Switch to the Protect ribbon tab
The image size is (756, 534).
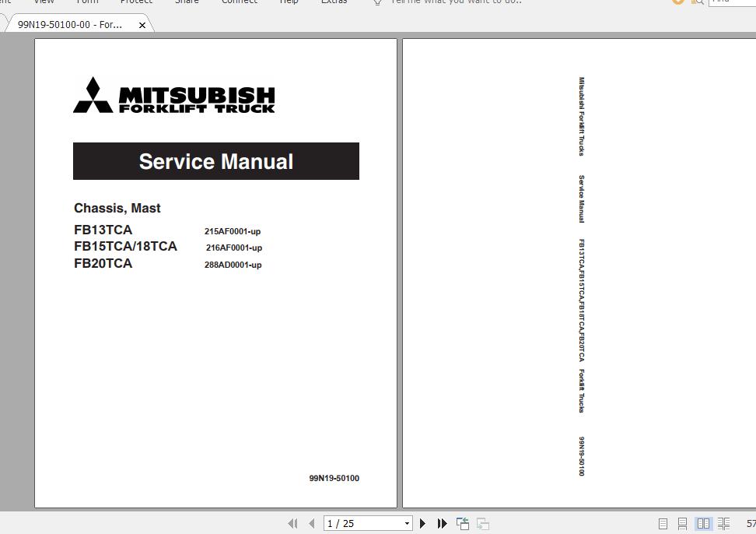[x=136, y=2]
